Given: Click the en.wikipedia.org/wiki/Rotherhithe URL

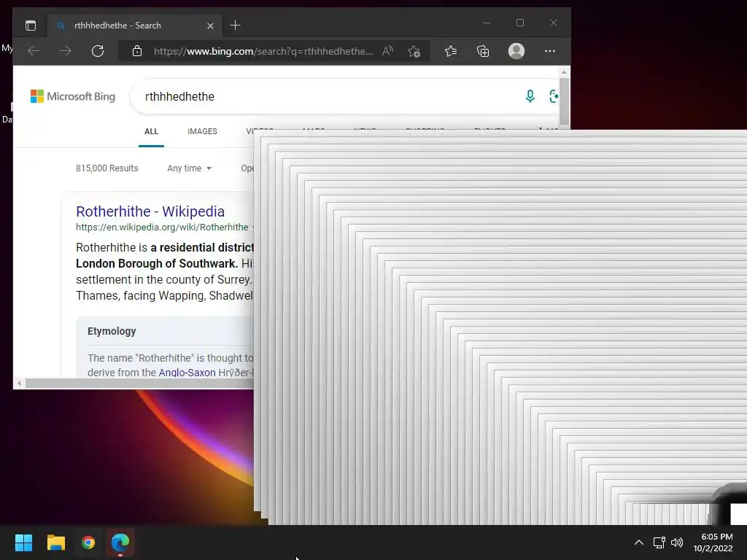Looking at the screenshot, I should [x=162, y=227].
